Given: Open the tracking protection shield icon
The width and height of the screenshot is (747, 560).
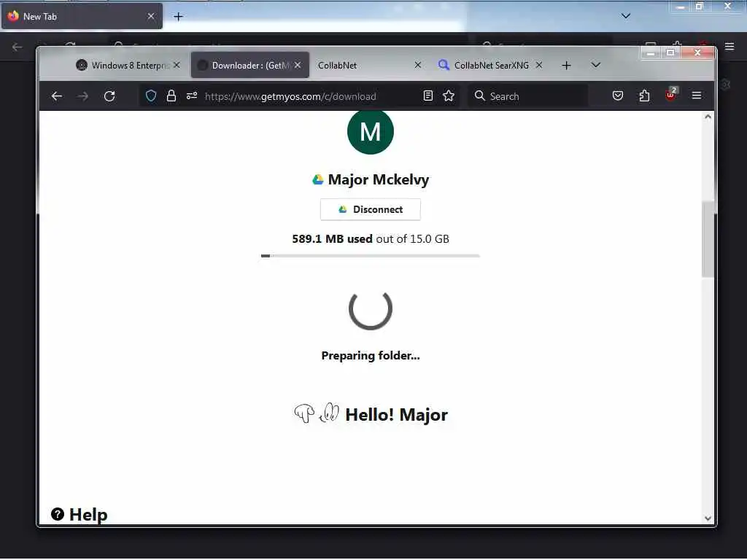Looking at the screenshot, I should click(151, 96).
